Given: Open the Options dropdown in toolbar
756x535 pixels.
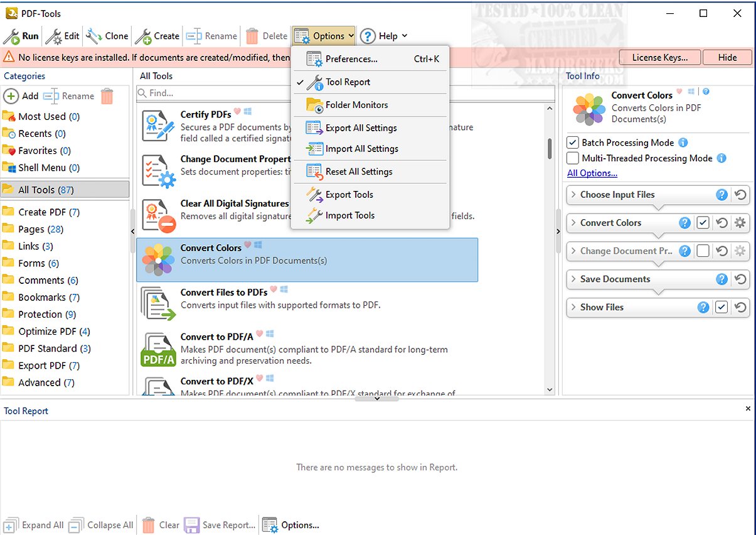Looking at the screenshot, I should click(x=324, y=36).
